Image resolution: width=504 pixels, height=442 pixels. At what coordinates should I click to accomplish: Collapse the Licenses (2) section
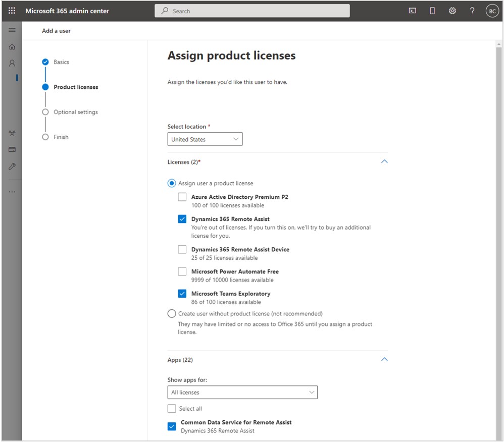(x=384, y=161)
